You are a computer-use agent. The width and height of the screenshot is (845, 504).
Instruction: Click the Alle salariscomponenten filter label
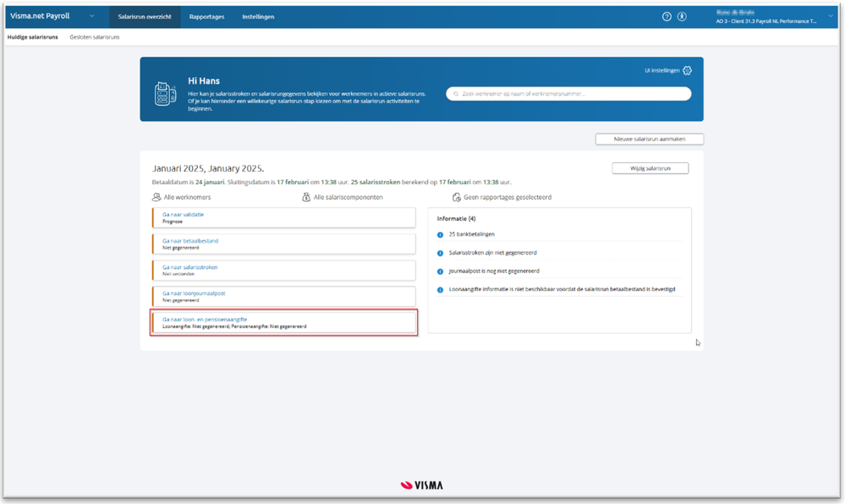click(348, 197)
